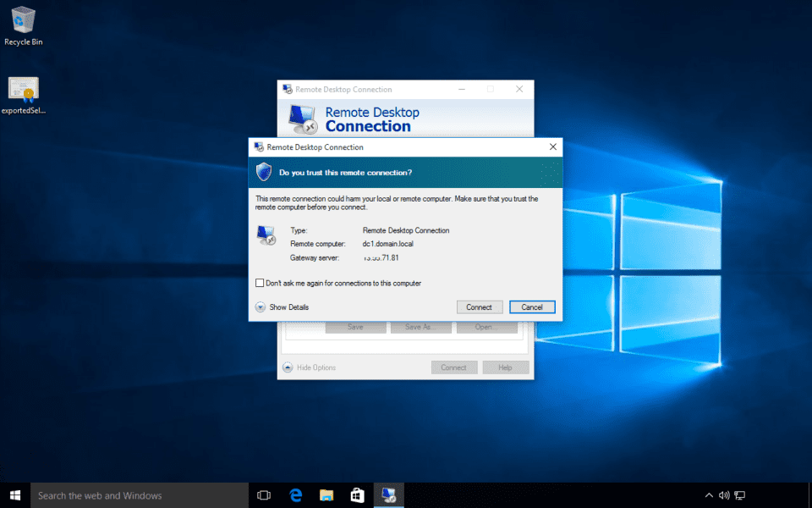Cancel the remote connection warning
Viewport: 812px width, 508px height.
coord(532,306)
